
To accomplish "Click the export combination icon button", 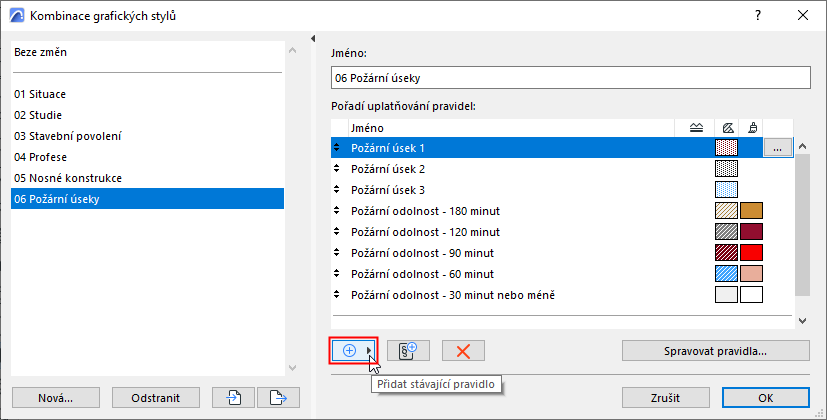I will [x=278, y=397].
